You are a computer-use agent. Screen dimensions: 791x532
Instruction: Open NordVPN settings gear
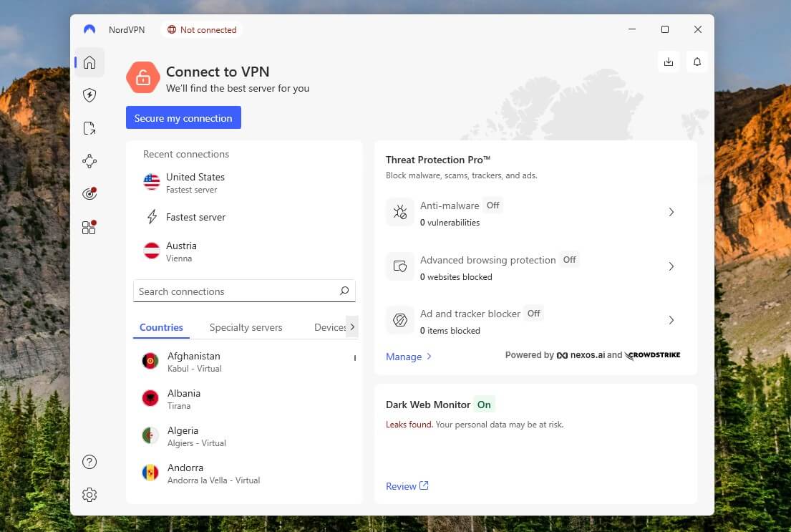(89, 494)
